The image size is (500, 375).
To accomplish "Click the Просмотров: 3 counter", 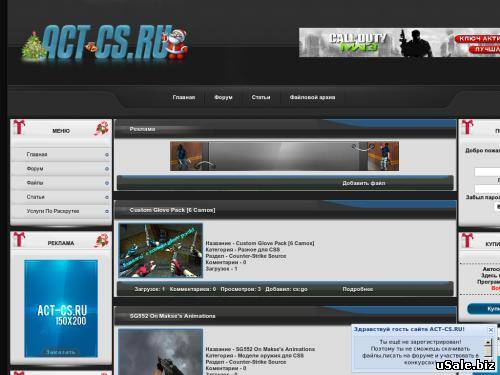I will click(240, 289).
